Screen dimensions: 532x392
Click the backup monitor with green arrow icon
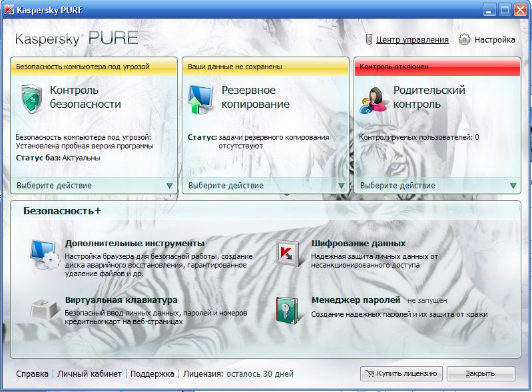pos(200,99)
